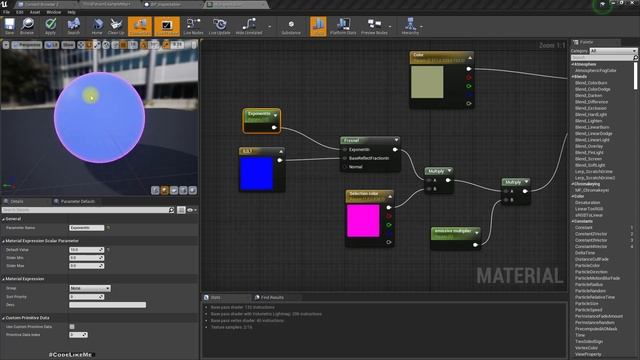Open the viewport Show menu button
The height and width of the screenshot is (360, 640).
[68, 45]
